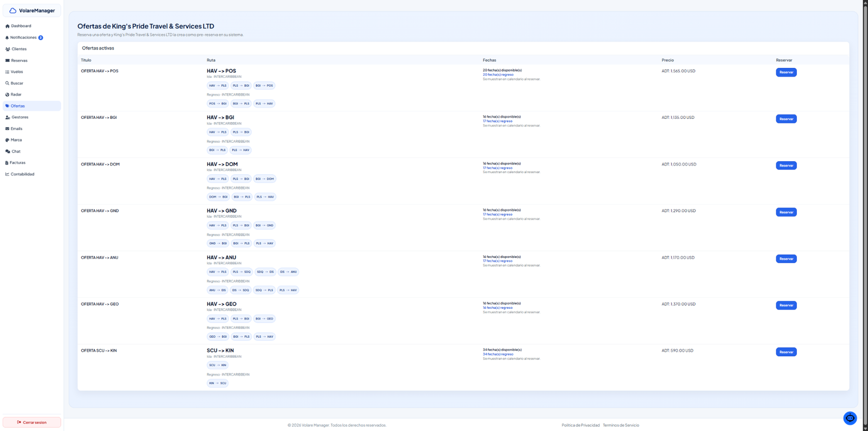Click the Ruta column header
The image size is (868, 431).
click(x=211, y=60)
